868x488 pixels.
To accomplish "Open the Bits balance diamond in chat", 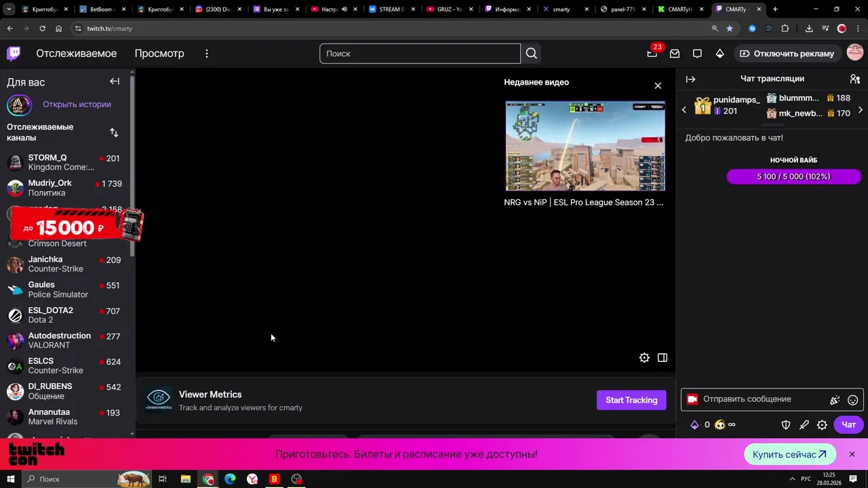I will point(694,425).
